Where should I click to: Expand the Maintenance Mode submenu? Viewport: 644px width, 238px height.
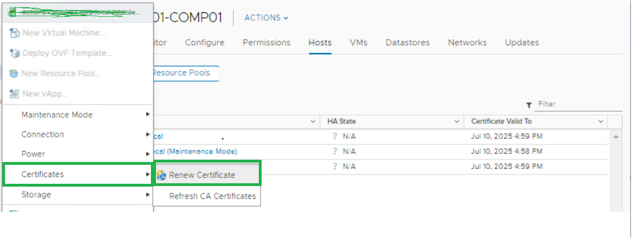78,115
